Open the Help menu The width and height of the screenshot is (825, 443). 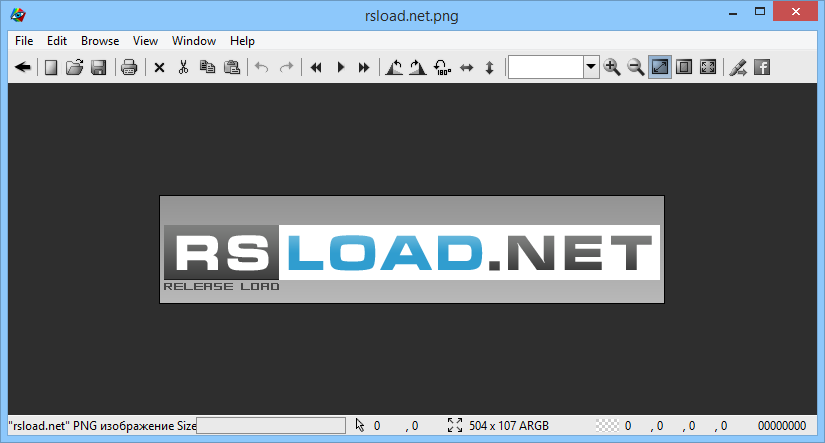(x=242, y=41)
